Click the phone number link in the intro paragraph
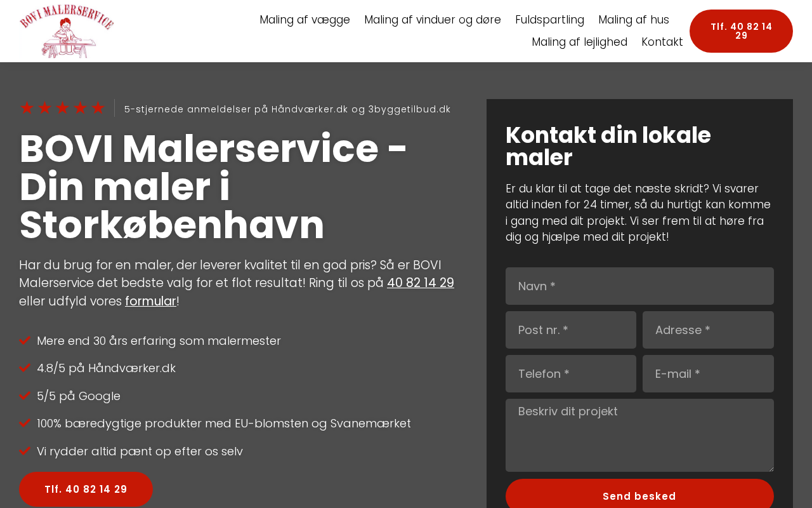812x508 pixels. pyautogui.click(x=421, y=283)
